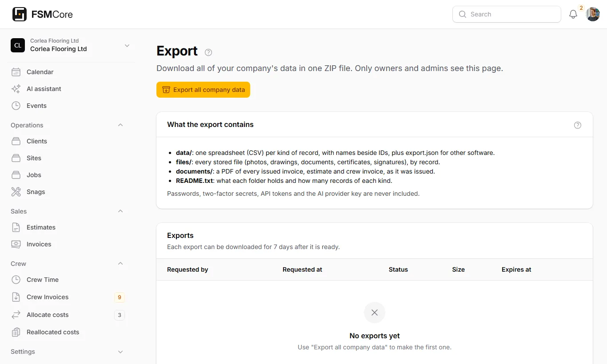Viewport: 607px width, 364px height.
Task: Click the Crew Time clock icon
Action: tap(16, 280)
